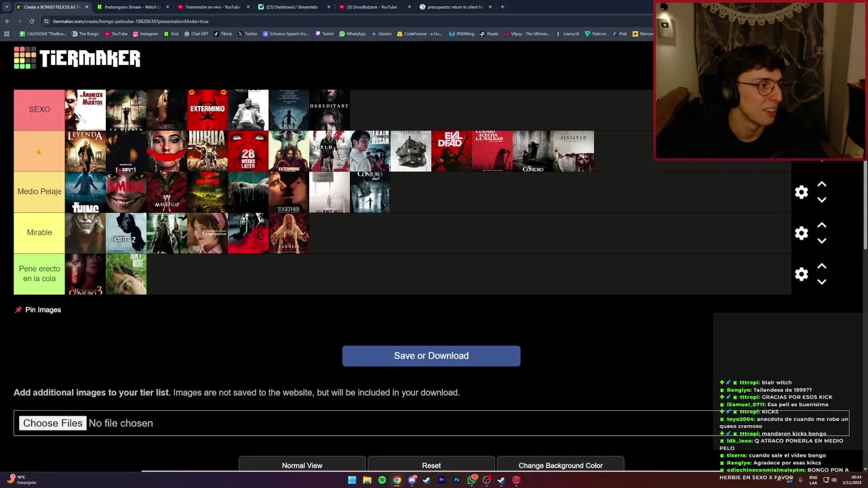Open settings gear for Medio Pelaje tier
The image size is (868, 488).
point(802,192)
